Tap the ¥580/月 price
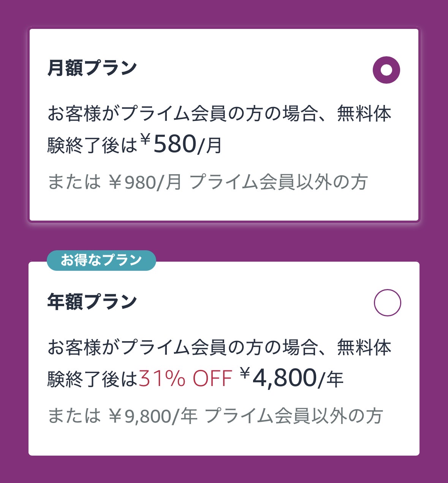Viewport: 448px width, 483px height. pyautogui.click(x=181, y=145)
